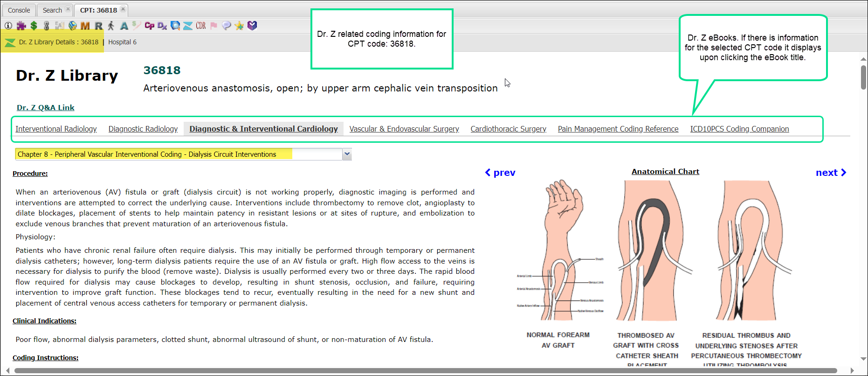Open ICD10PCS Coding Companion eBook
Image resolution: width=868 pixels, height=376 pixels.
click(739, 129)
